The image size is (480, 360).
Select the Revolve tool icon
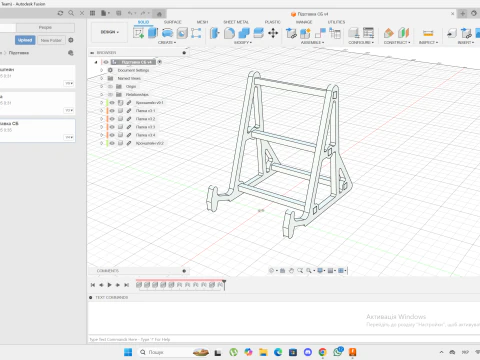pyautogui.click(x=167, y=33)
